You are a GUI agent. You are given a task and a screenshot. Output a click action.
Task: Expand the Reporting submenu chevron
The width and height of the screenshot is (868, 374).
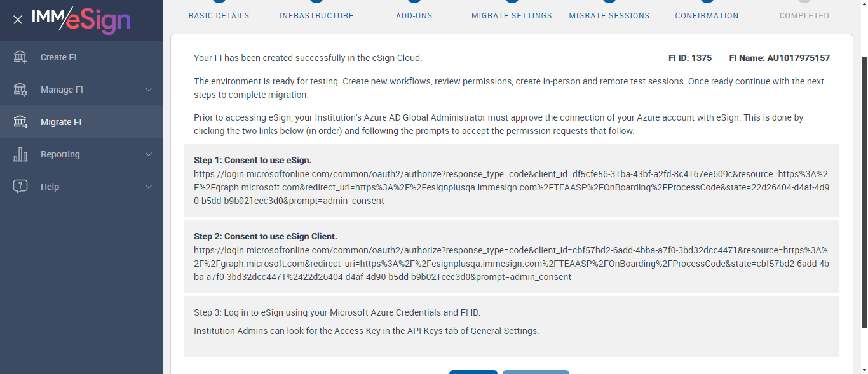tap(149, 154)
